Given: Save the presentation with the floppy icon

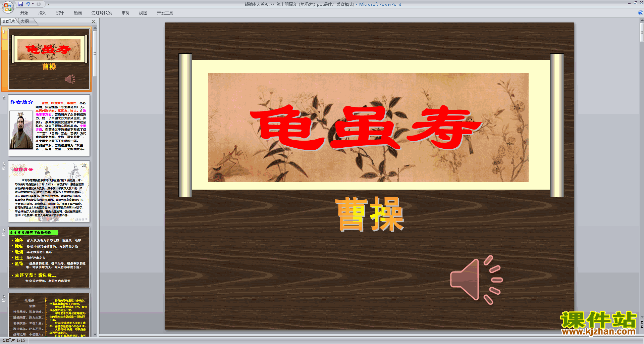Looking at the screenshot, I should (20, 4).
